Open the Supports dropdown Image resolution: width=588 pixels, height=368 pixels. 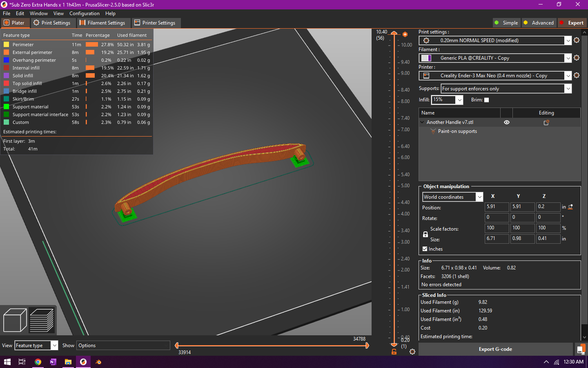tap(568, 89)
